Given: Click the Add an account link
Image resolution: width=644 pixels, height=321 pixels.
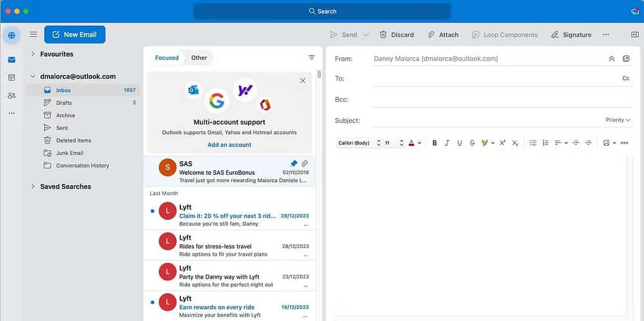Looking at the screenshot, I should (229, 144).
